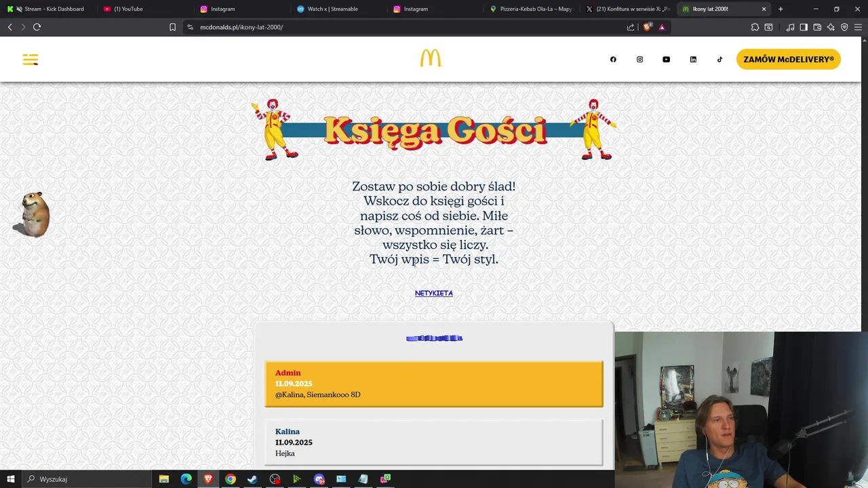Bookmark this page via bookmark icon
This screenshot has width=868, height=488.
tap(172, 27)
